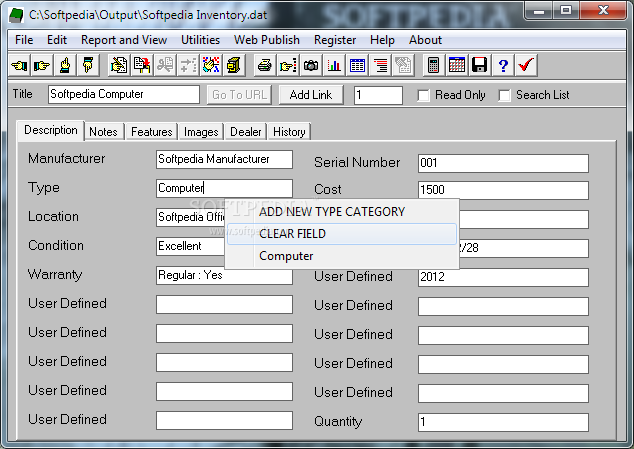Viewport: 634px width, 449px height.
Task: Click the Type field containing Computer
Action: pyautogui.click(x=224, y=188)
